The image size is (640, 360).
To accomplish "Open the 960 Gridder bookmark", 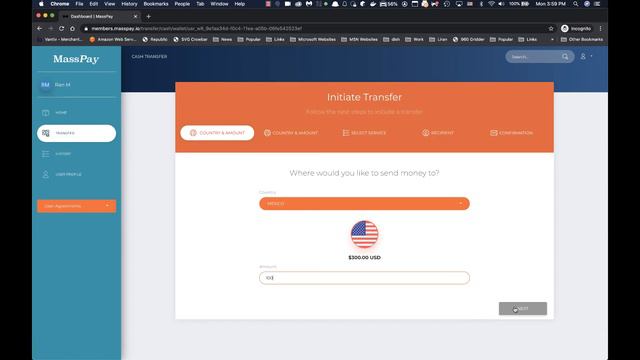I will coord(469,40).
